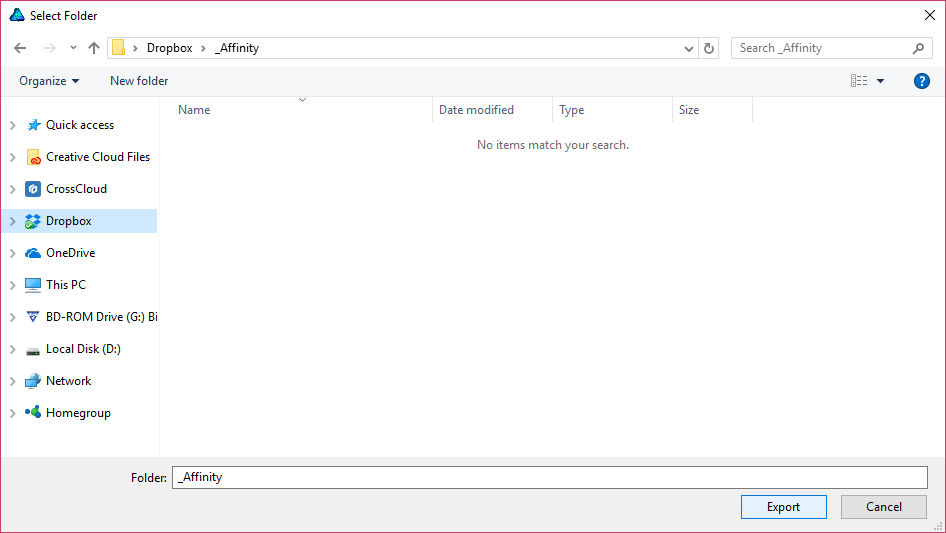
Task: Select the Homegroup icon
Action: coord(33,413)
